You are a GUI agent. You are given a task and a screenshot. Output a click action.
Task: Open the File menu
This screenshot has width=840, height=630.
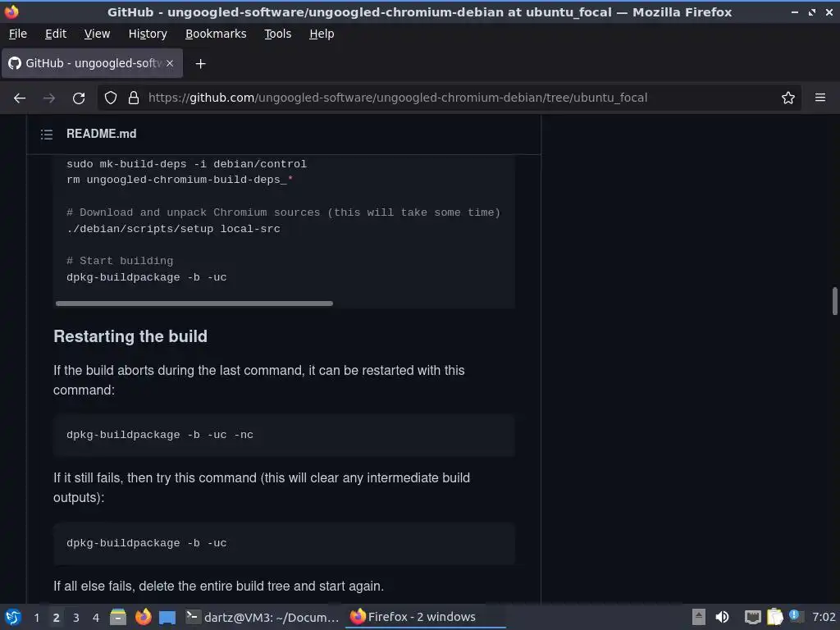point(18,34)
